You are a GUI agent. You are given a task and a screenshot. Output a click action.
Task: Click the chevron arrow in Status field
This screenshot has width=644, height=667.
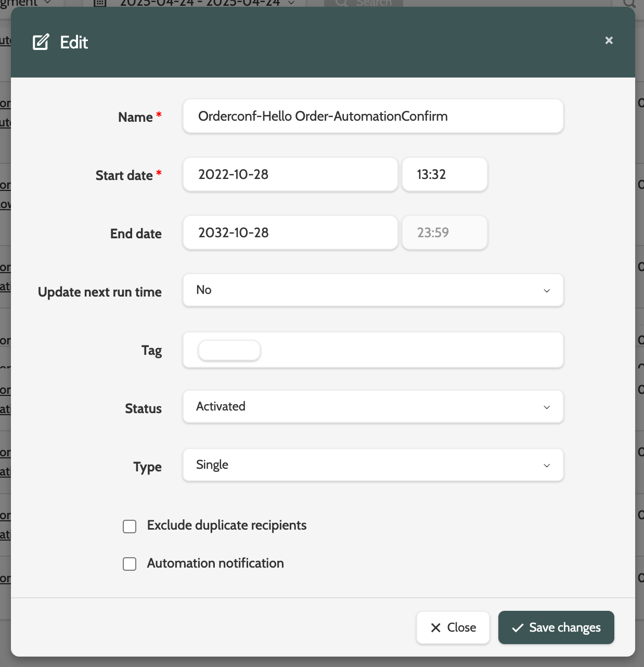547,407
